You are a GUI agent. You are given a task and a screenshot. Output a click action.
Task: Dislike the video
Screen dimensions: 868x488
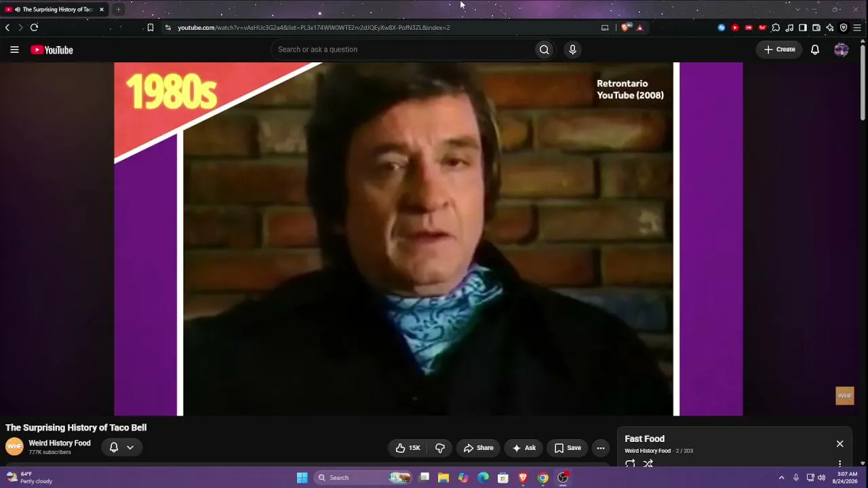(439, 448)
